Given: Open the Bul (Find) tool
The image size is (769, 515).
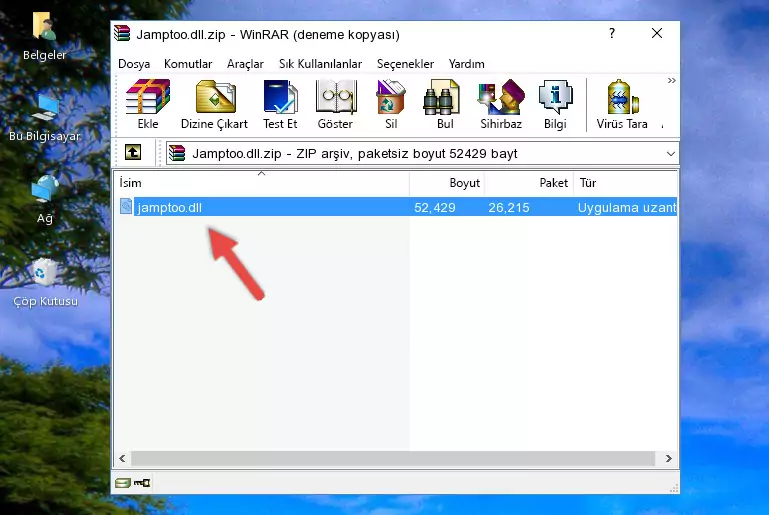Looking at the screenshot, I should click(x=444, y=104).
